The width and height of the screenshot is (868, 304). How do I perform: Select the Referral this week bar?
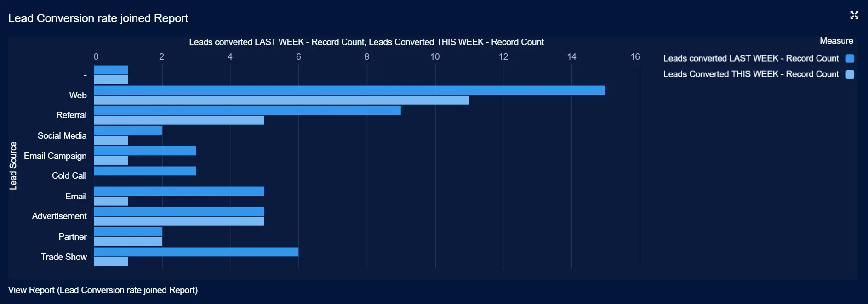coord(179,120)
